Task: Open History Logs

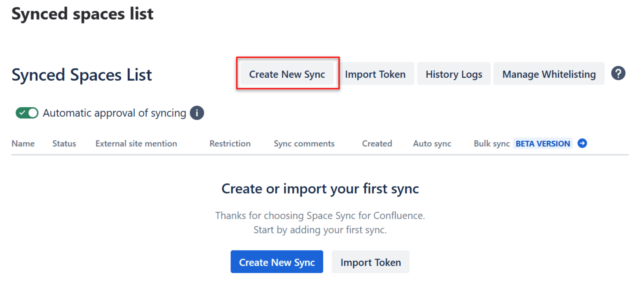Action: tap(454, 74)
